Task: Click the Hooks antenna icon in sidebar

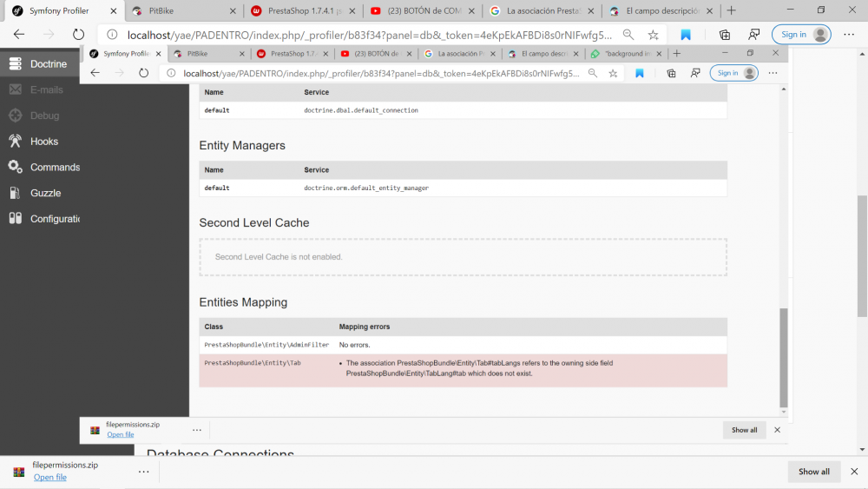Action: tap(15, 142)
